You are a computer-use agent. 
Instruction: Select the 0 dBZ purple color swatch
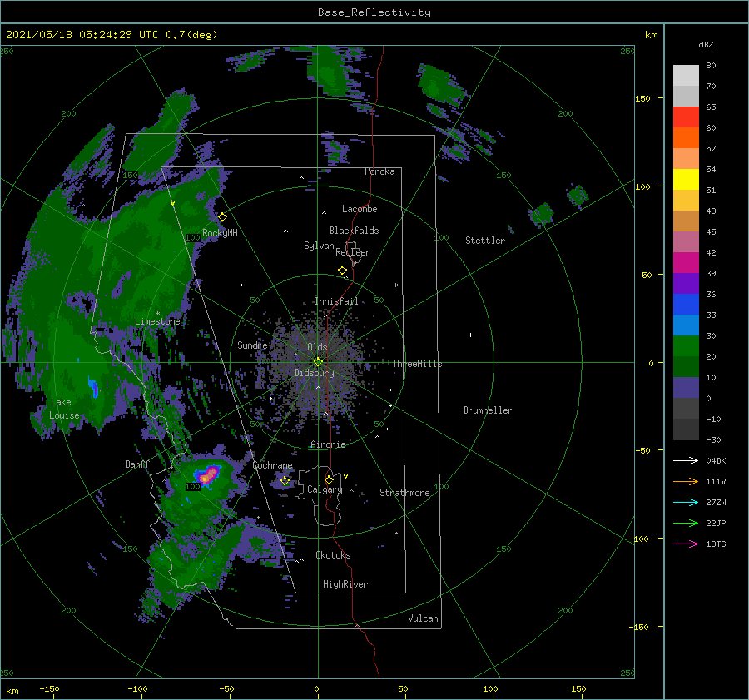click(686, 388)
